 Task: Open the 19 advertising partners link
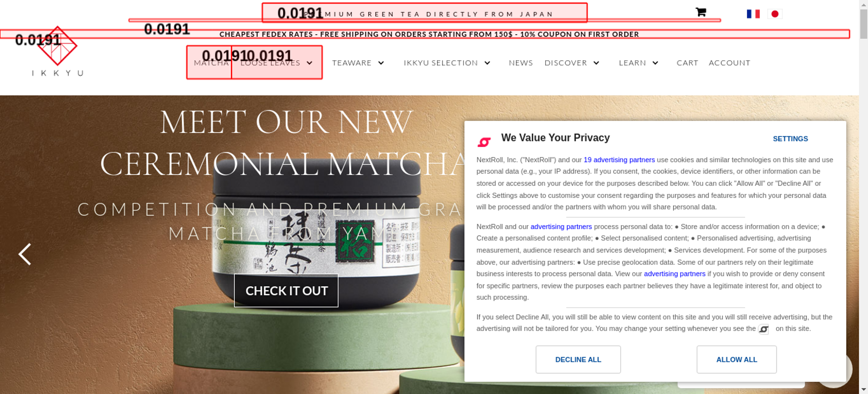coord(619,160)
